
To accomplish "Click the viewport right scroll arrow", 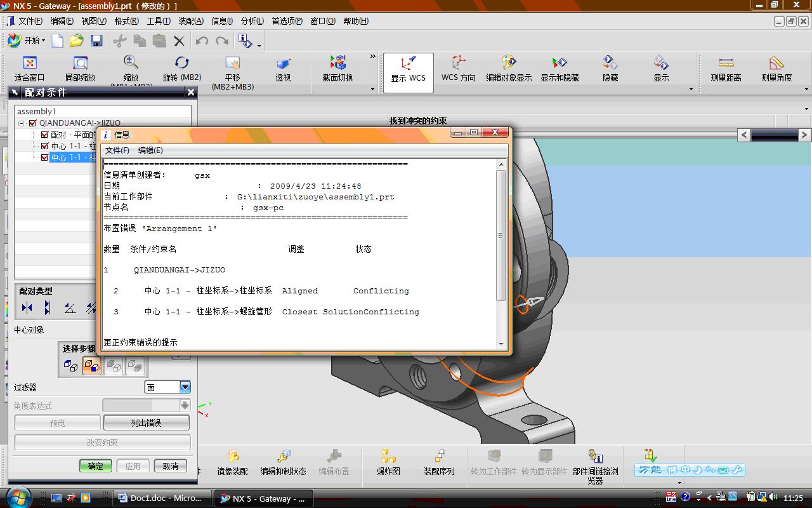I will click(804, 135).
